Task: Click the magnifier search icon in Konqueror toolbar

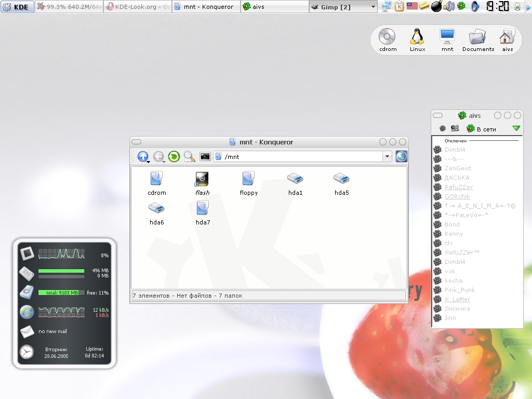Action: [x=189, y=156]
